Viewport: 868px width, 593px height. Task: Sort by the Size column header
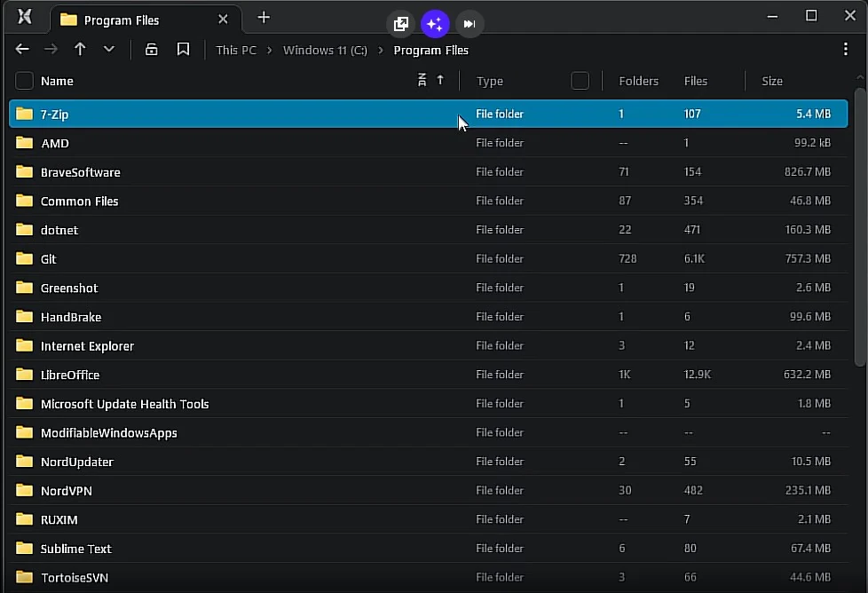point(771,81)
